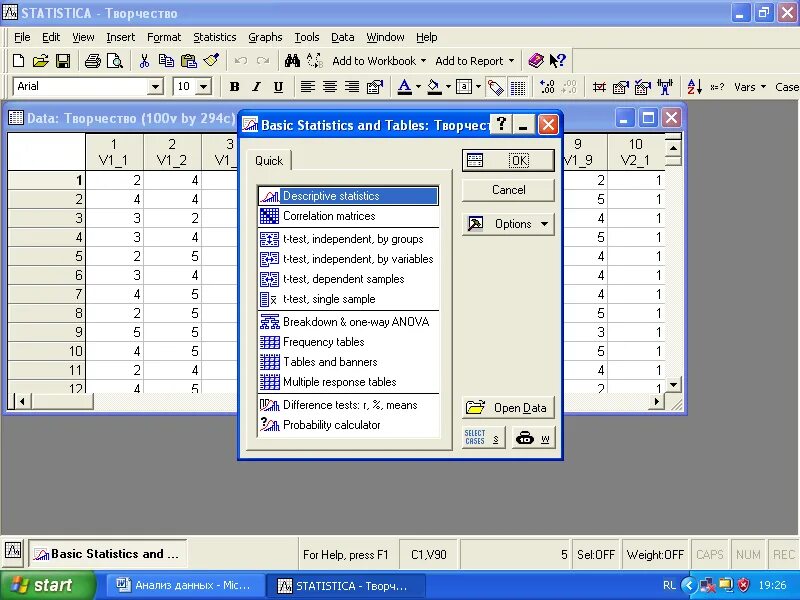Viewport: 800px width, 600px height.
Task: Click the case weight W button
Action: point(533,437)
